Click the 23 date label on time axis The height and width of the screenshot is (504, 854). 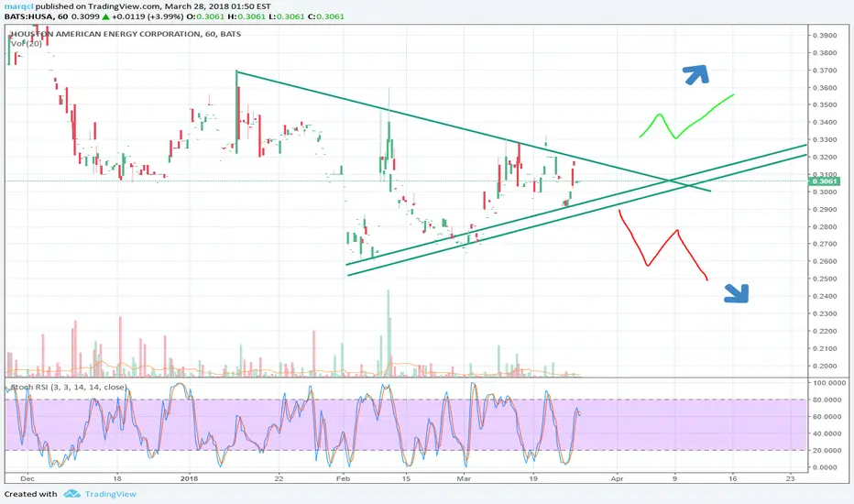790,479
